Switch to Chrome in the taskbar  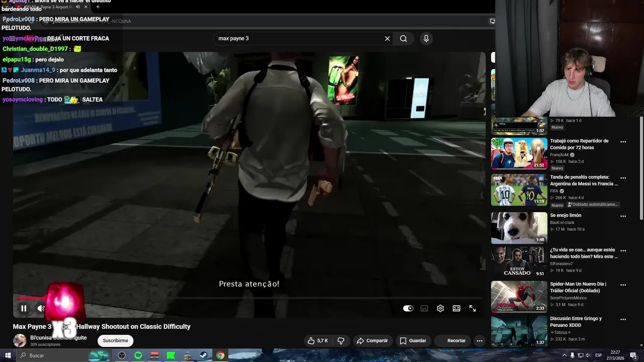[x=220, y=355]
